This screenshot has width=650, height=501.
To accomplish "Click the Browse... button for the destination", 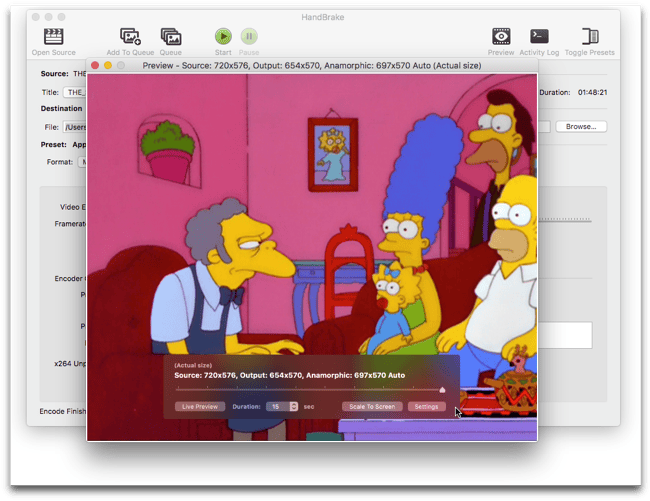I will [581, 126].
